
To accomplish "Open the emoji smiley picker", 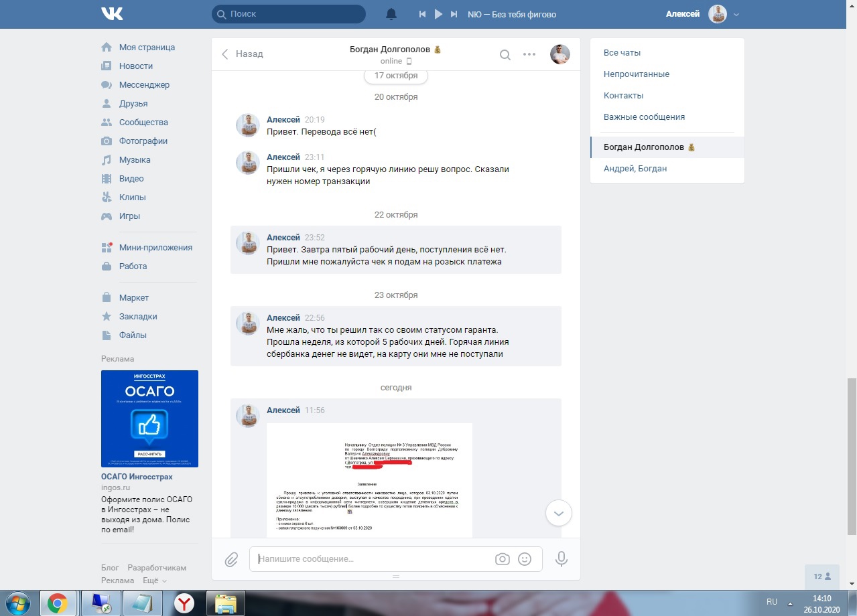I will [x=525, y=559].
